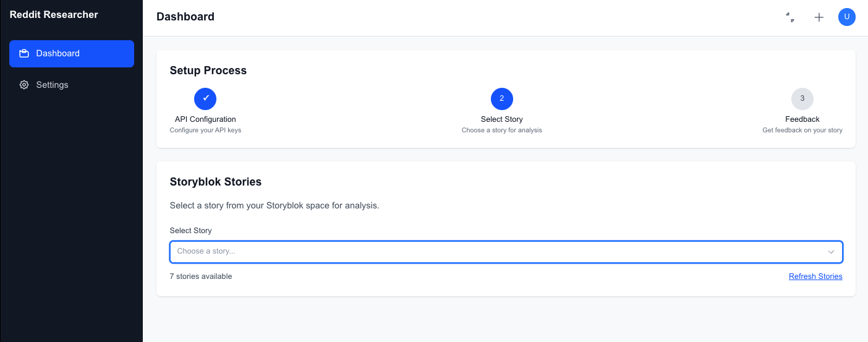This screenshot has width=868, height=342.
Task: Click the "Select Story" field label above dropdown
Action: pos(190,231)
